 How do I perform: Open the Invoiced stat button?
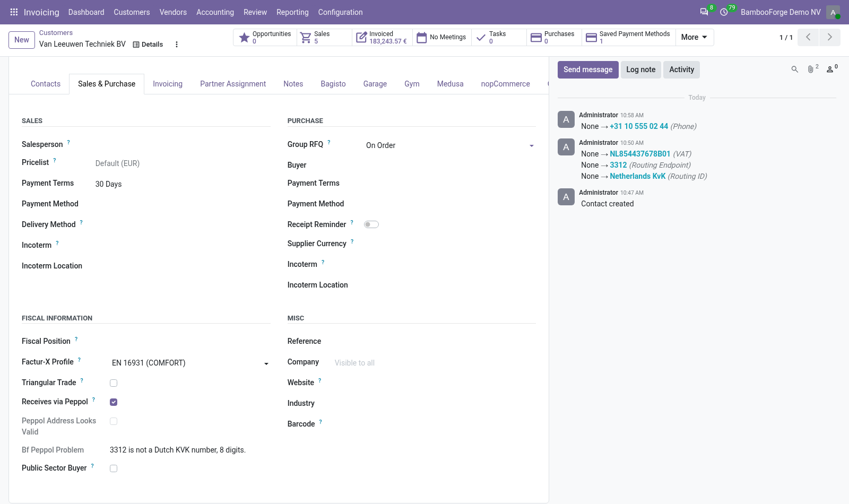pos(382,38)
